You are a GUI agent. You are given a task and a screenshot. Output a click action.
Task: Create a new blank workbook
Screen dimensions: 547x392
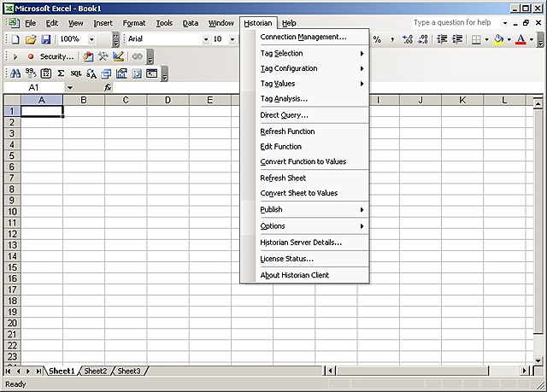(15, 39)
